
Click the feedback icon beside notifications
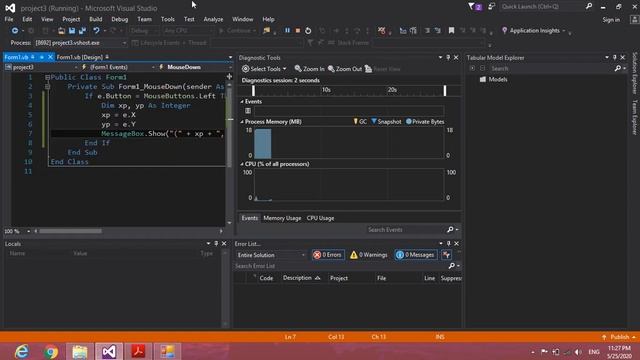491,7
